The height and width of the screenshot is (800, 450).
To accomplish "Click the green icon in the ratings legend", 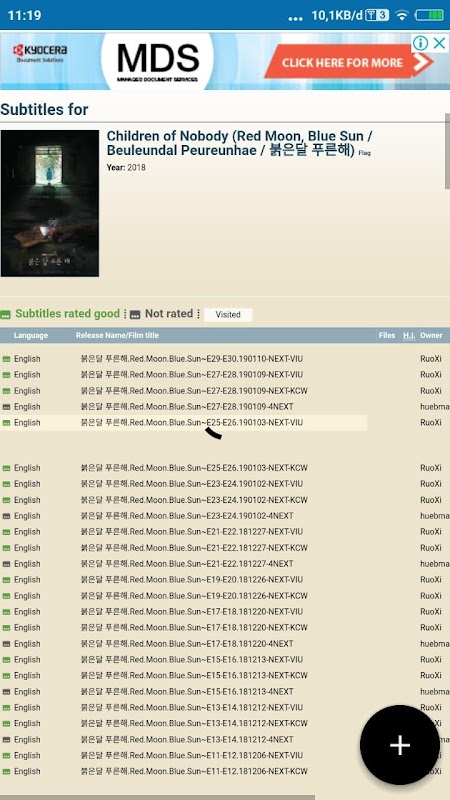I will coord(5,314).
